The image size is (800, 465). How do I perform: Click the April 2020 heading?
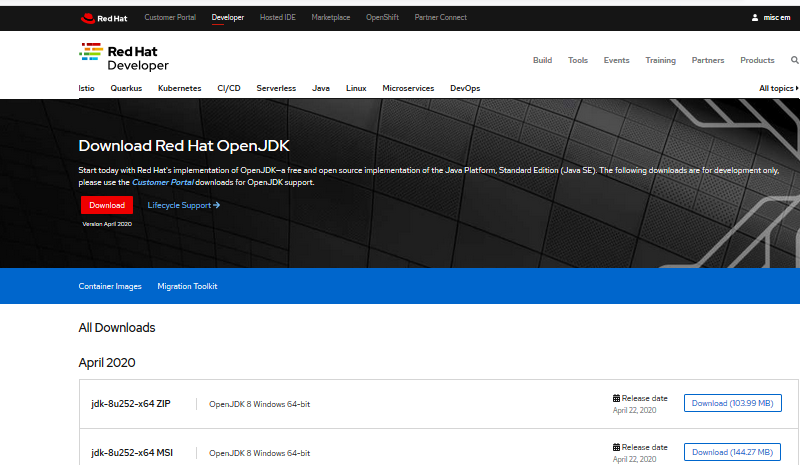[107, 363]
